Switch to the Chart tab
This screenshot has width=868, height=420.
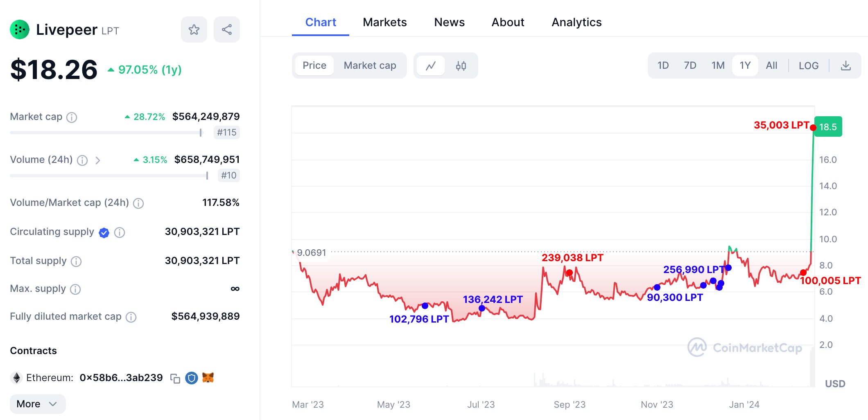(x=321, y=22)
